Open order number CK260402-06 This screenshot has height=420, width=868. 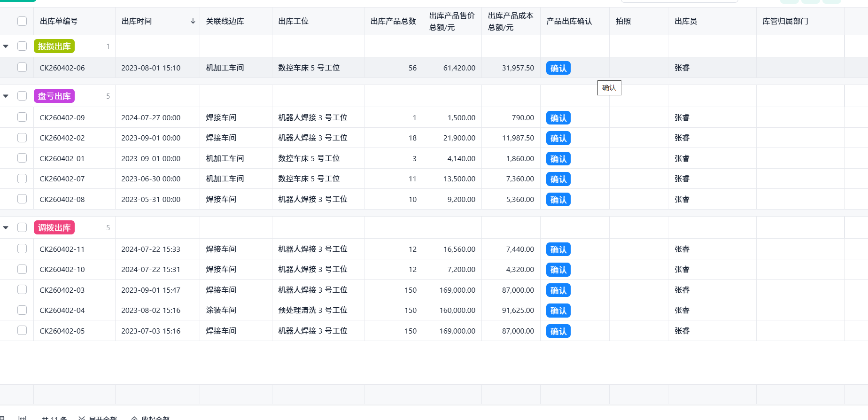(x=62, y=68)
